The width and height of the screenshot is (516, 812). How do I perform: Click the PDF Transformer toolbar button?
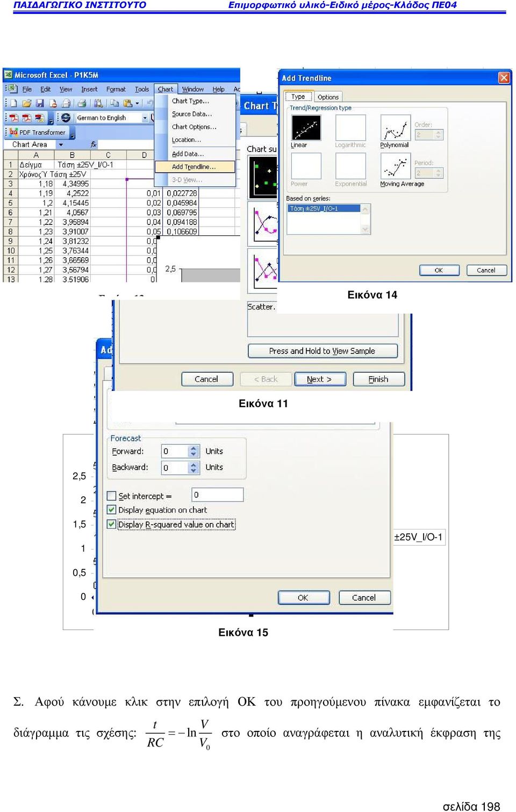(x=38, y=132)
